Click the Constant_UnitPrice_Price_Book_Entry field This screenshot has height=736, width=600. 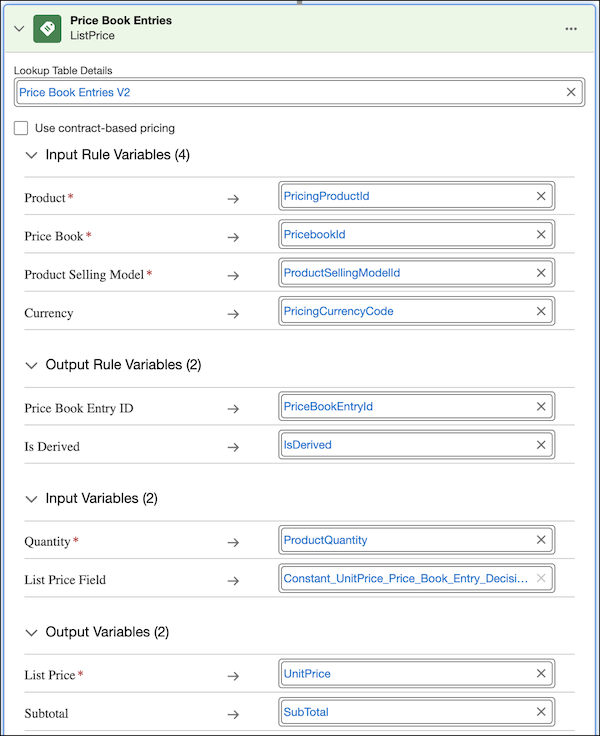tap(416, 578)
